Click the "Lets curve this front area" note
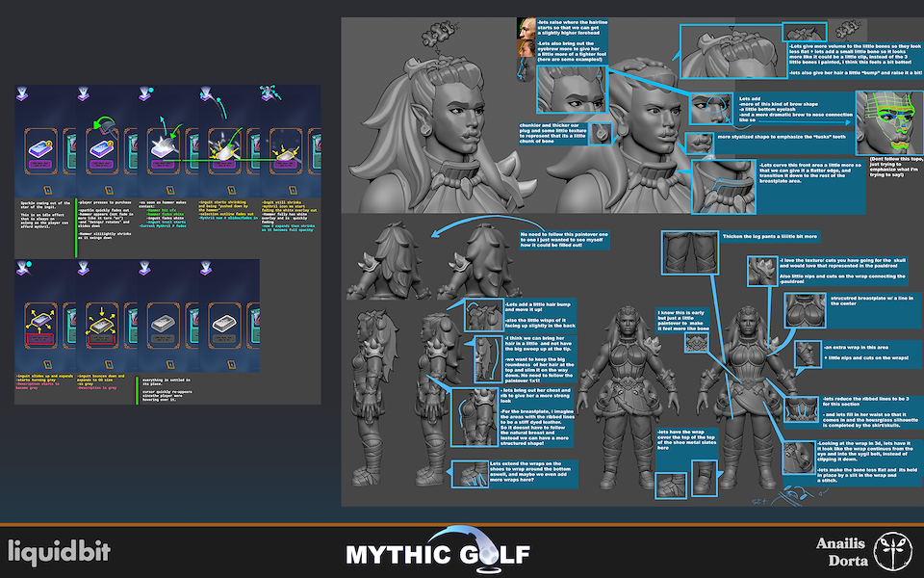Screen dimensions: 924x578 (x=809, y=172)
